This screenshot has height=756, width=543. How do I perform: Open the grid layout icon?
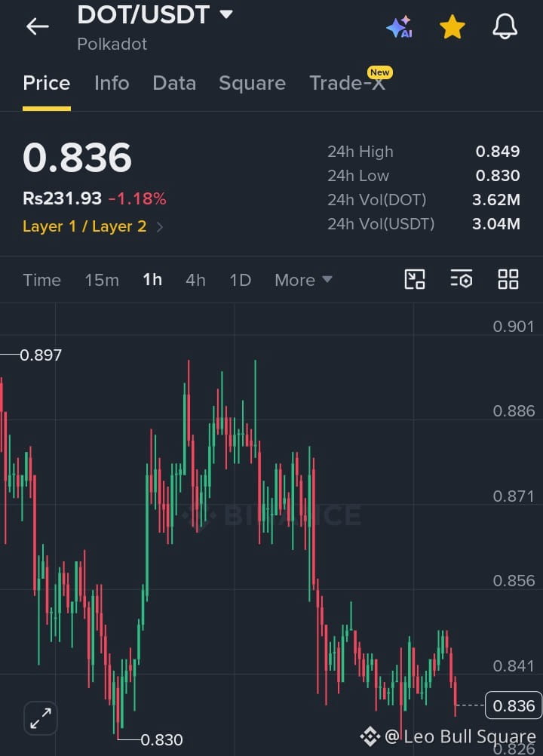[508, 279]
